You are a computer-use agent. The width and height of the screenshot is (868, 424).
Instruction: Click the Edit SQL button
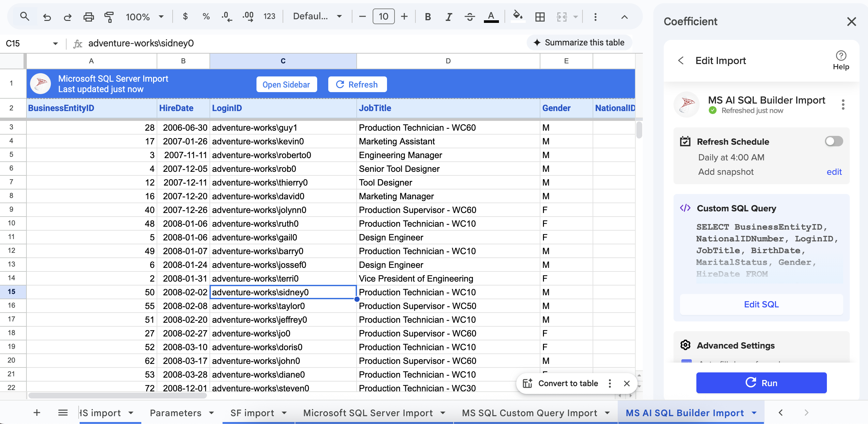pos(761,304)
